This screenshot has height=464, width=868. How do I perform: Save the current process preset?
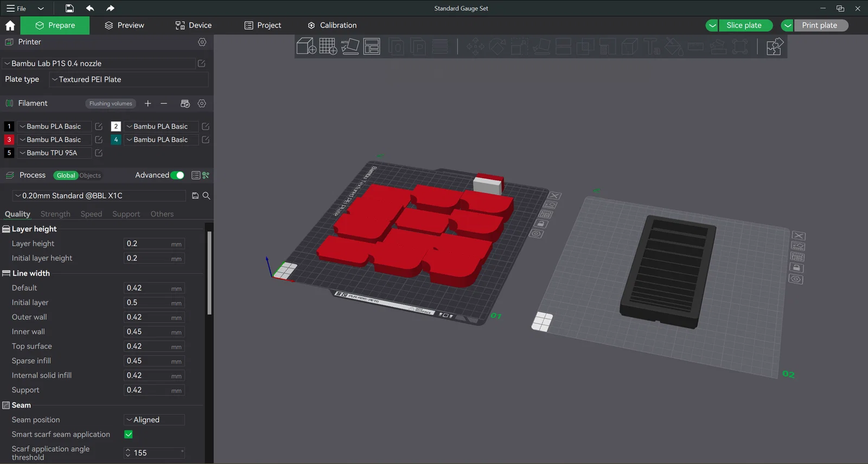click(195, 196)
